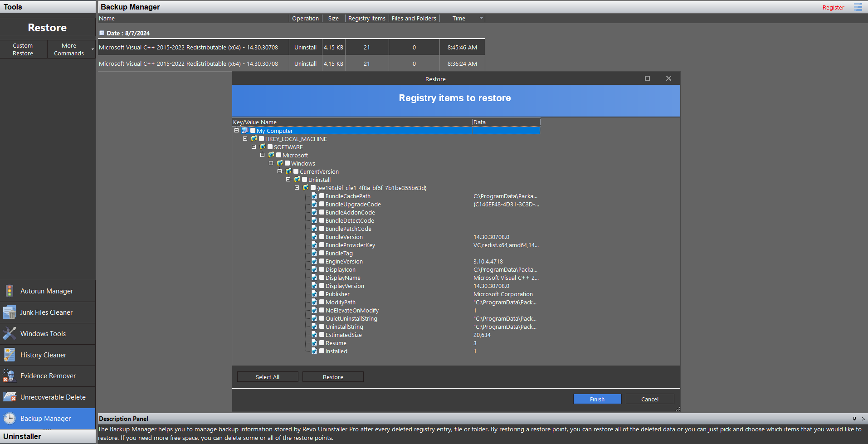This screenshot has width=868, height=444.
Task: Click the My Computer icon in tree
Action: (245, 131)
